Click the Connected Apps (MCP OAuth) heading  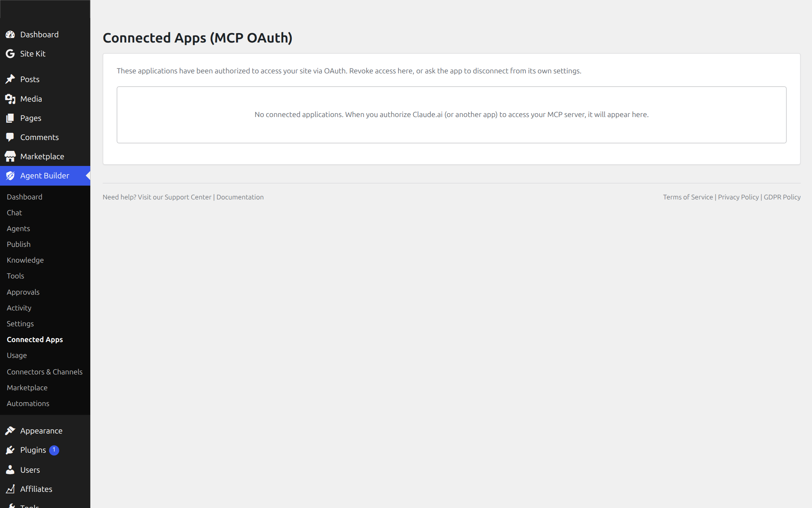coord(197,38)
